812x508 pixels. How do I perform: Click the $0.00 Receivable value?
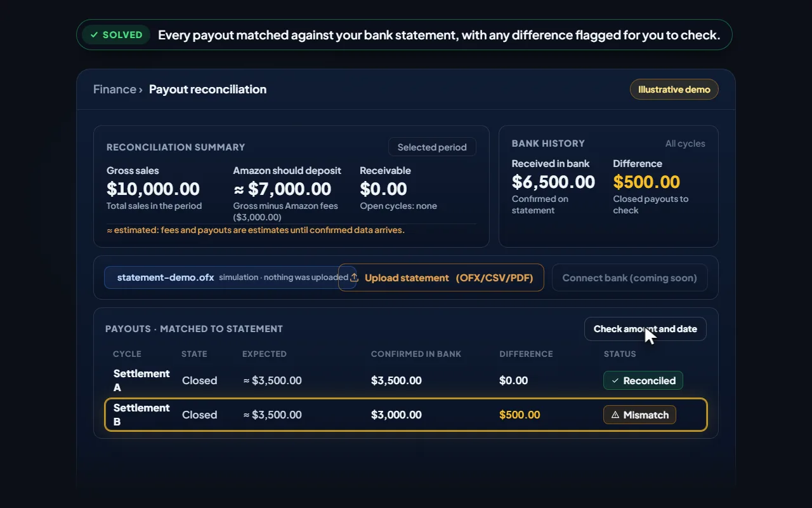point(383,189)
